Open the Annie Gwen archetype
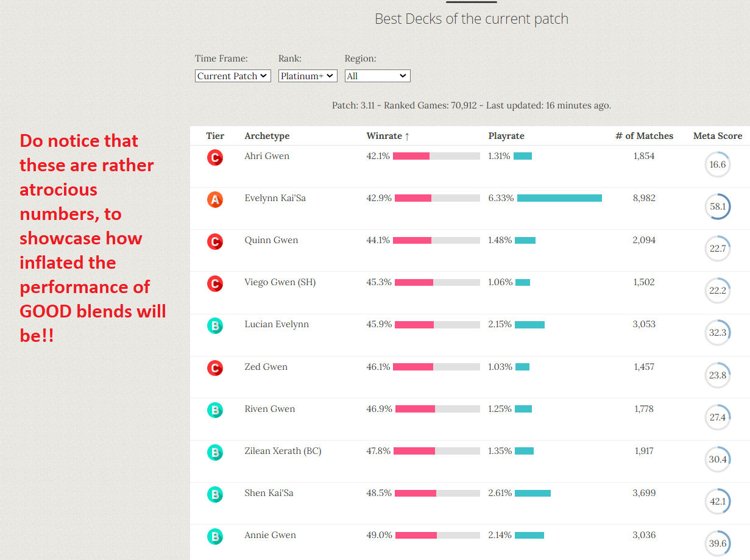Image resolution: width=750 pixels, height=560 pixels. [270, 535]
